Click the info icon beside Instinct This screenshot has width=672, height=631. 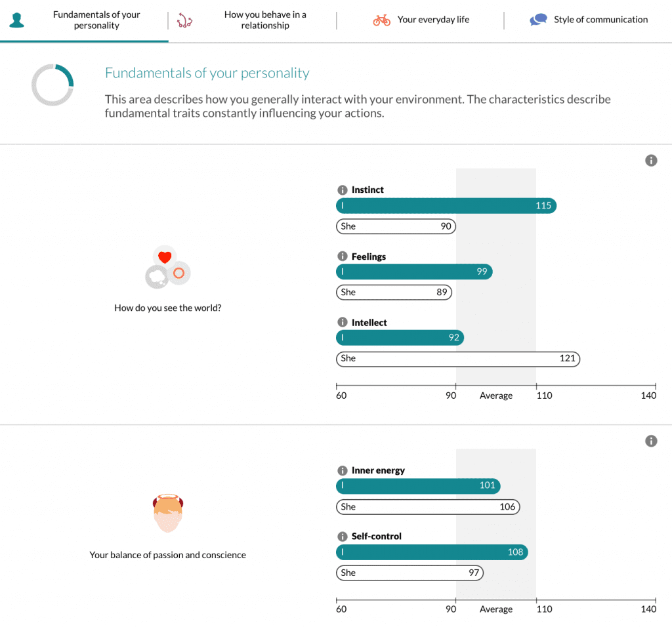[x=342, y=190]
